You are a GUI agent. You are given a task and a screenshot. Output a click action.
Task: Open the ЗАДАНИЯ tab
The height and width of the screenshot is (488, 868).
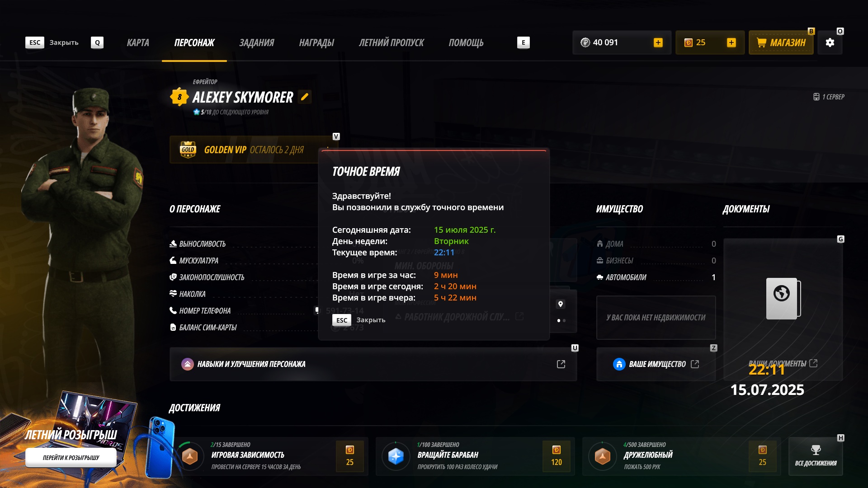[256, 42]
